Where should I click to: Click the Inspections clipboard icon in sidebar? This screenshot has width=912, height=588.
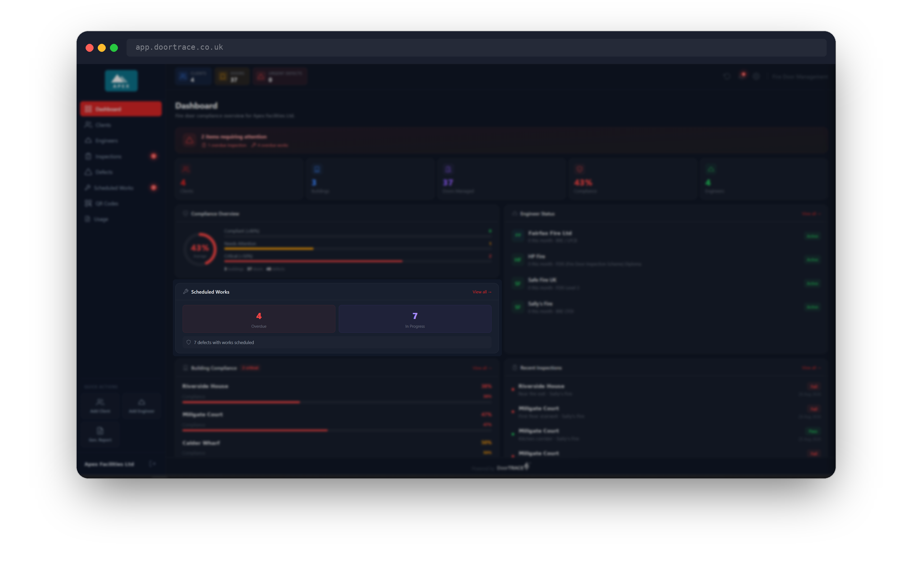point(88,156)
